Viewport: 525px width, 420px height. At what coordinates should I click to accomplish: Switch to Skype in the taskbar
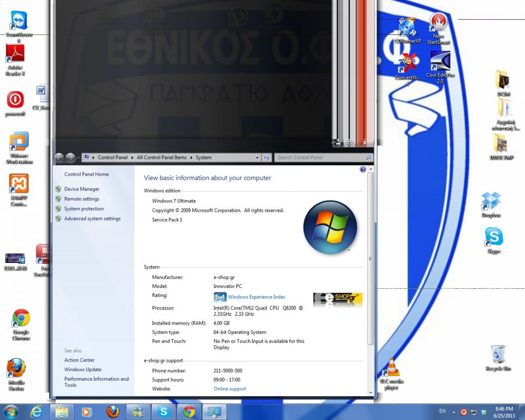[x=164, y=412]
